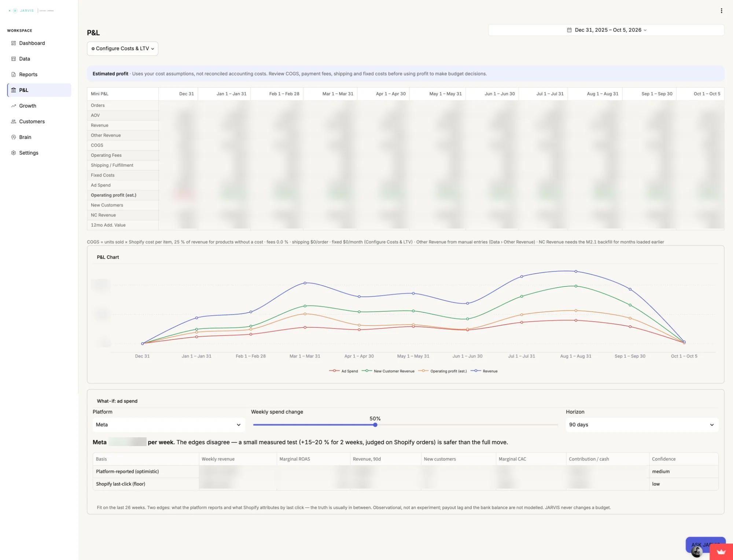Go to the Reports page
This screenshot has width=733, height=560.
39,75
